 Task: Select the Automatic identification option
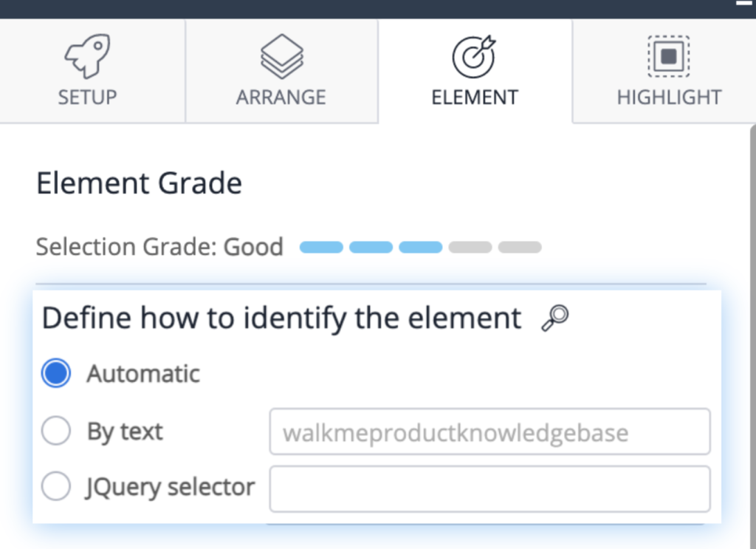tap(56, 373)
